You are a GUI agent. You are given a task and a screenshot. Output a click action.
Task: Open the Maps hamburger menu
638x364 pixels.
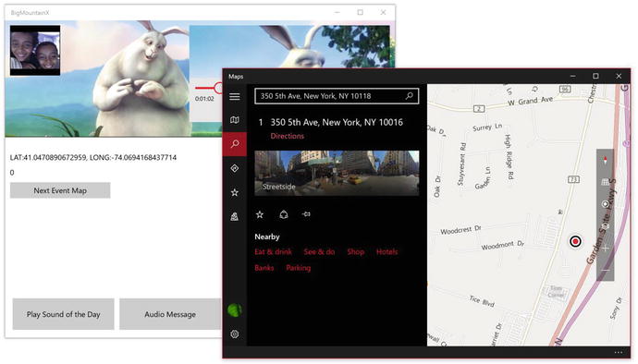pos(234,97)
